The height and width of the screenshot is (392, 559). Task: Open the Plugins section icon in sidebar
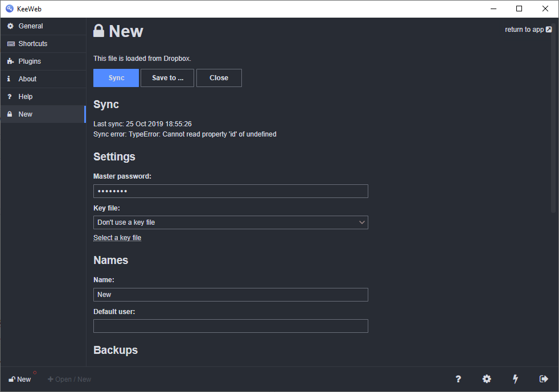coord(10,61)
